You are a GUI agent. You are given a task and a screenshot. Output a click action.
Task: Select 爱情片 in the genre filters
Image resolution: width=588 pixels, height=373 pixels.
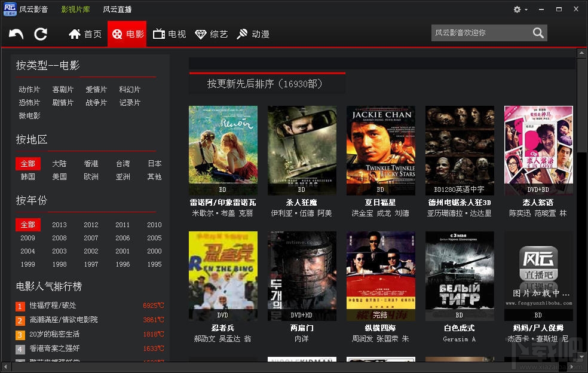(97, 89)
